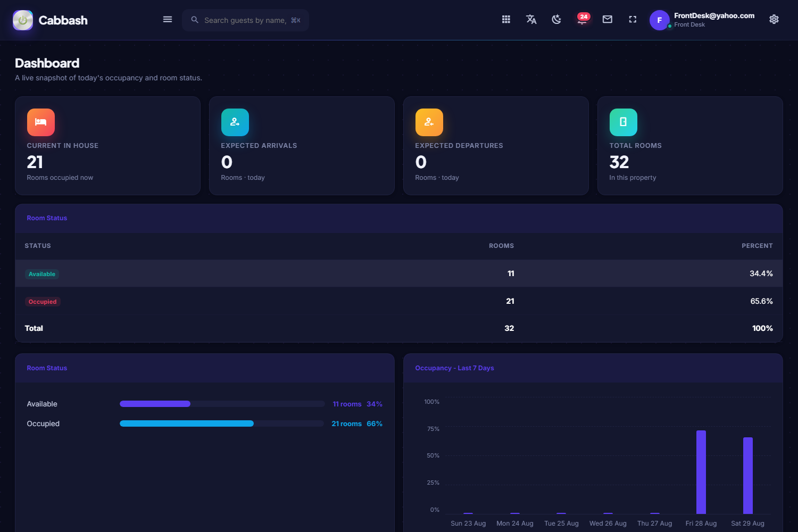This screenshot has width=798, height=532.
Task: Open the settings gear
Action: [774, 20]
